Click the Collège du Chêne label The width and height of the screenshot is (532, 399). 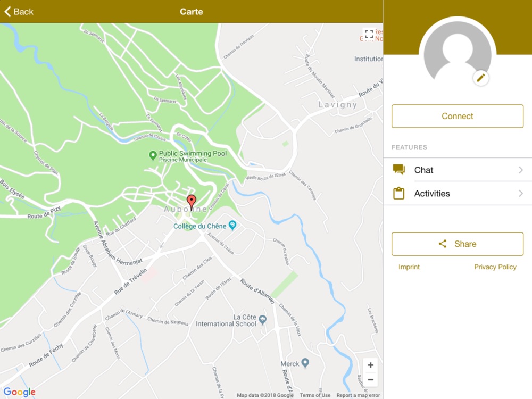click(x=199, y=226)
